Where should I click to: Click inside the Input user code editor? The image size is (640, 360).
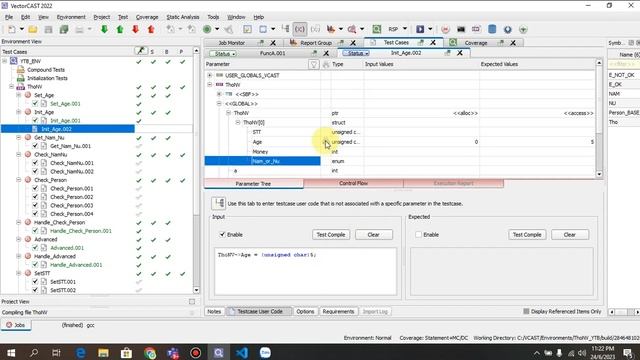coord(305,271)
